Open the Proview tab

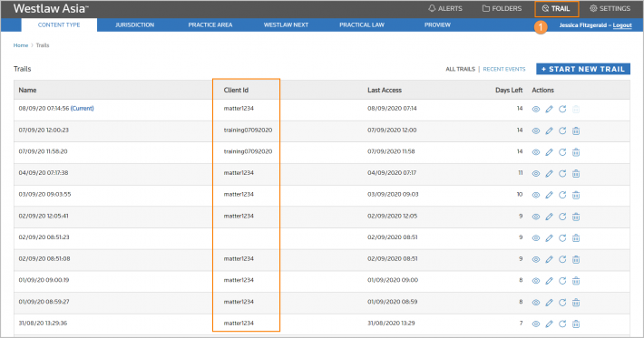(x=437, y=25)
